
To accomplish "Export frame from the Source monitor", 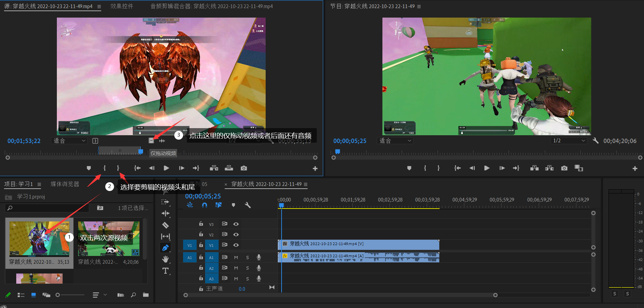I will 244,168.
